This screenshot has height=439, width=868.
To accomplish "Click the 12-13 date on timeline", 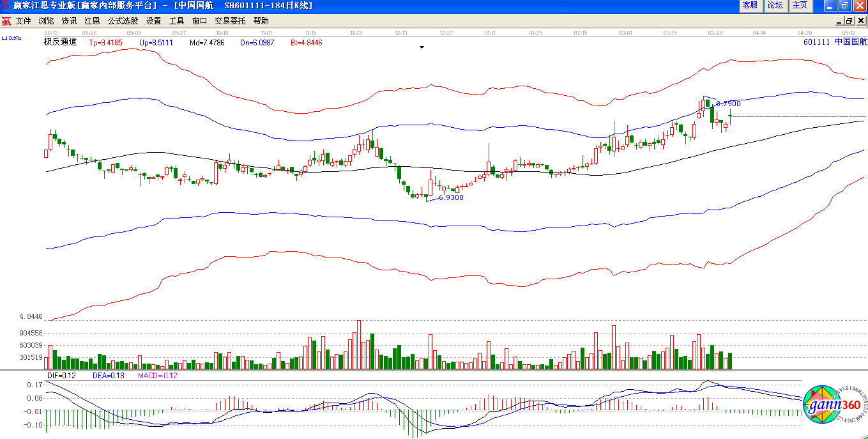I will tap(402, 33).
